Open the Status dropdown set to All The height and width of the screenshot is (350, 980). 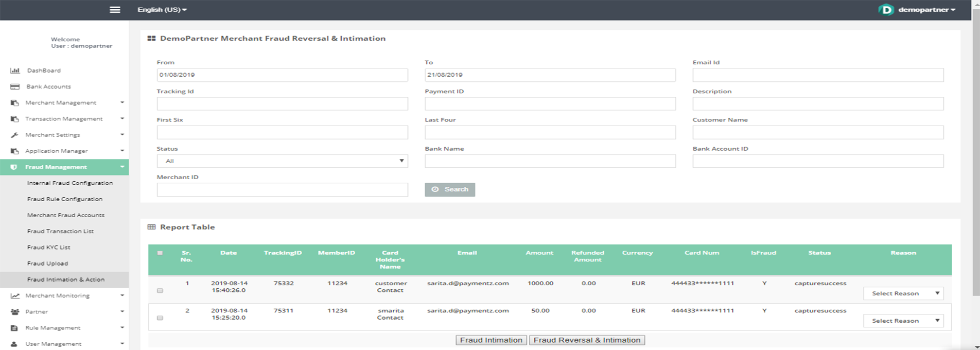[x=282, y=161]
